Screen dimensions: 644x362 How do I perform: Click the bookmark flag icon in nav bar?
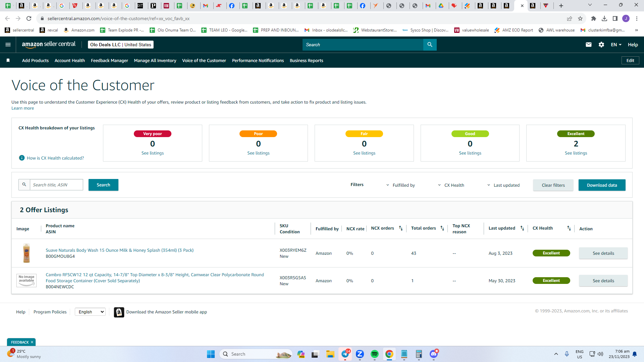pos(8,60)
